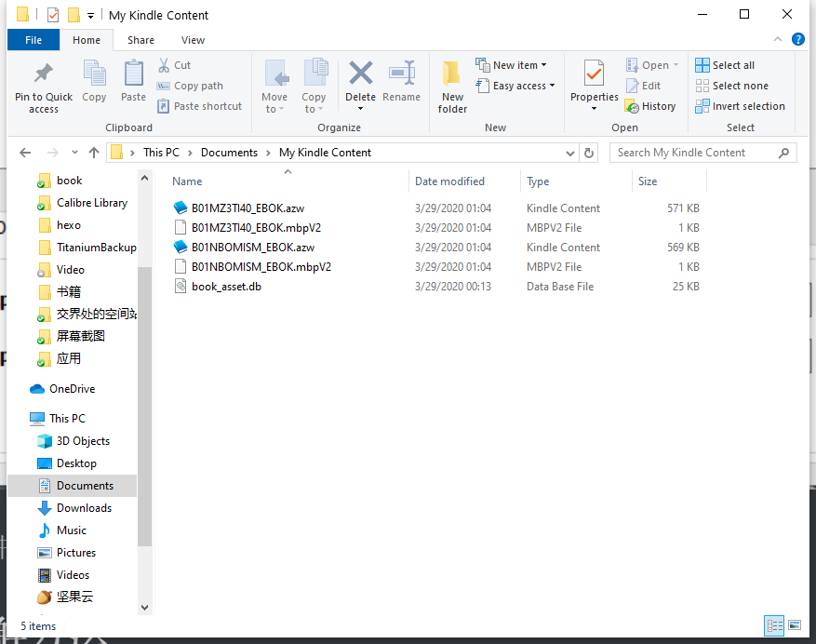The height and width of the screenshot is (644, 816).
Task: Click the navigation pane scrollbar
Action: point(144,406)
